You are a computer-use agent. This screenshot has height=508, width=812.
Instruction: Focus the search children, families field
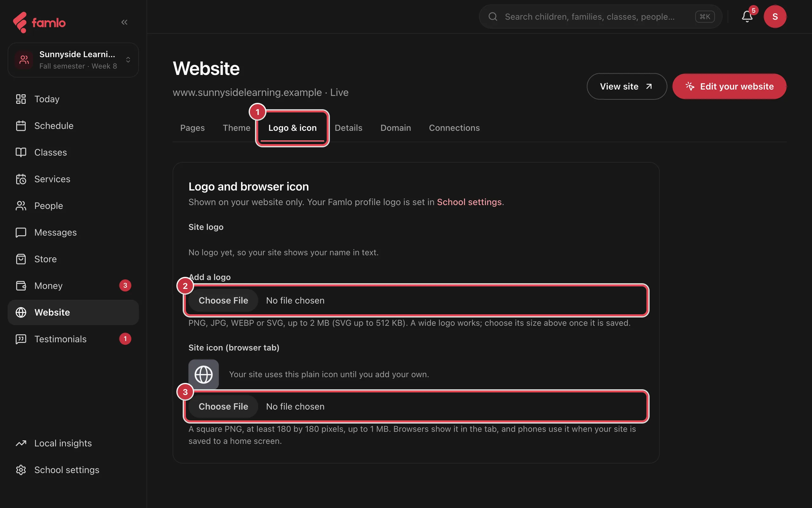coord(600,17)
